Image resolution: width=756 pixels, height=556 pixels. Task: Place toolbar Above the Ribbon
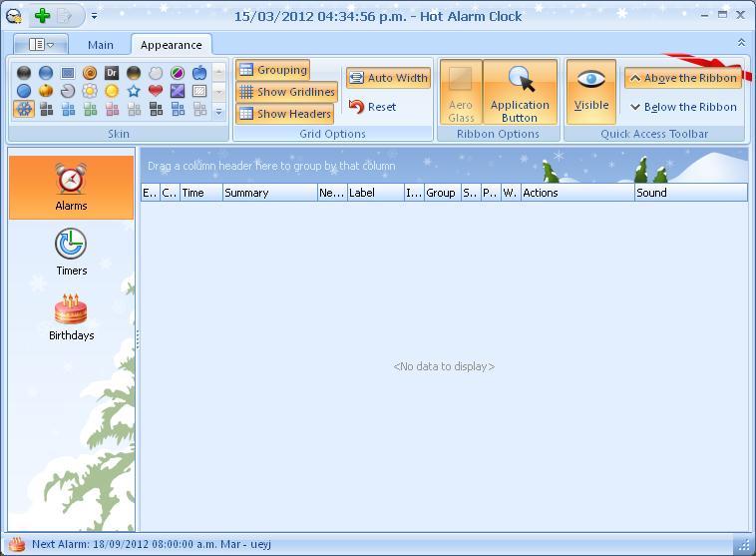[683, 78]
